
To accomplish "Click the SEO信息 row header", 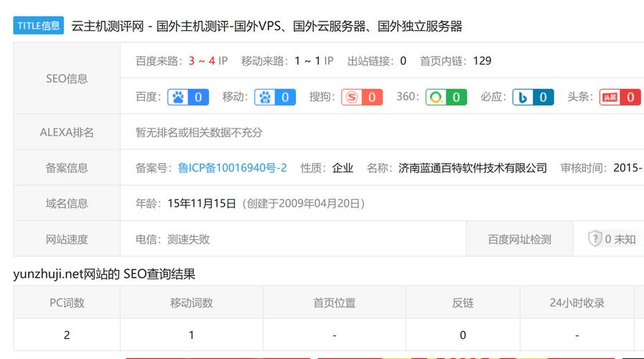I will (x=67, y=78).
